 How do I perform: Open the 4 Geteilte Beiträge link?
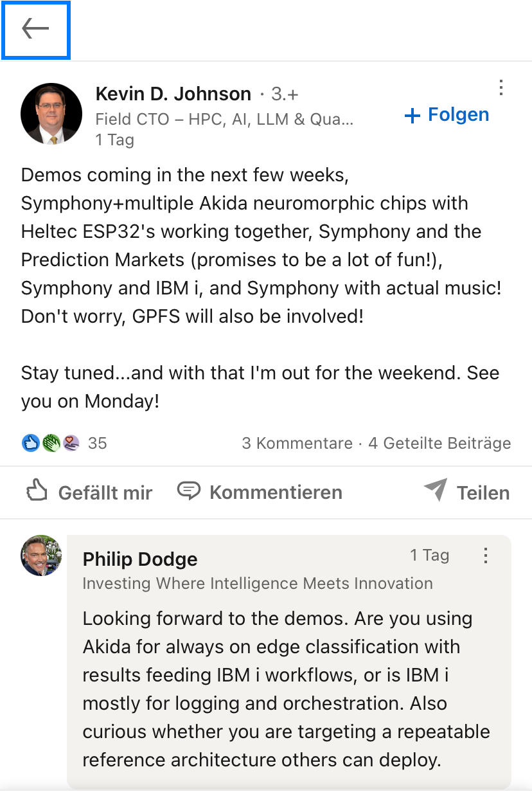pos(439,443)
